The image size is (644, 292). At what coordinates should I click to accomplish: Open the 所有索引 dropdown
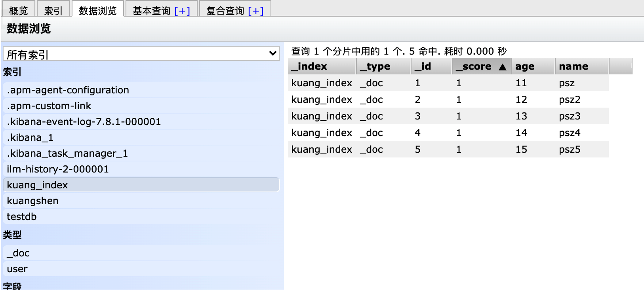pos(141,53)
